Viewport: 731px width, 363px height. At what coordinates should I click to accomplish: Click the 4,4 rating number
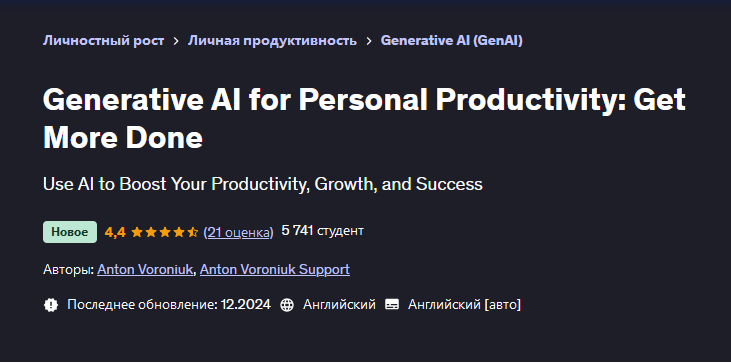coord(115,232)
